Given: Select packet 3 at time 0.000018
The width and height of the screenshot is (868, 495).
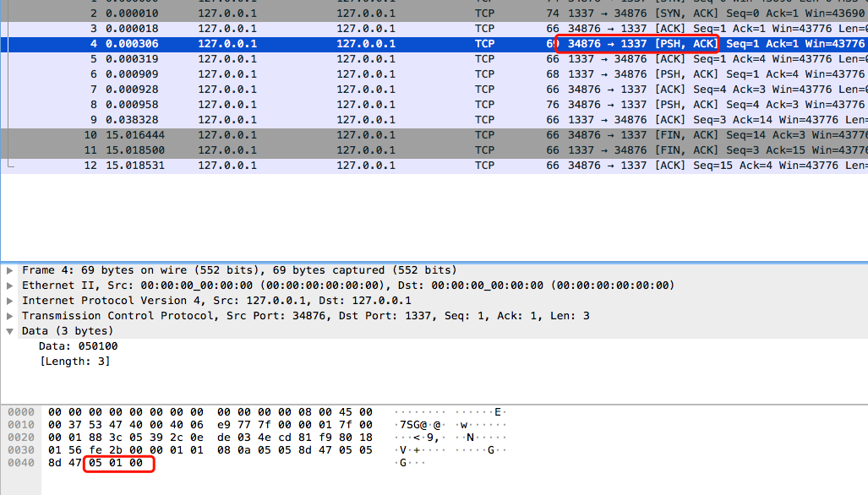Looking at the screenshot, I should pos(434,29).
